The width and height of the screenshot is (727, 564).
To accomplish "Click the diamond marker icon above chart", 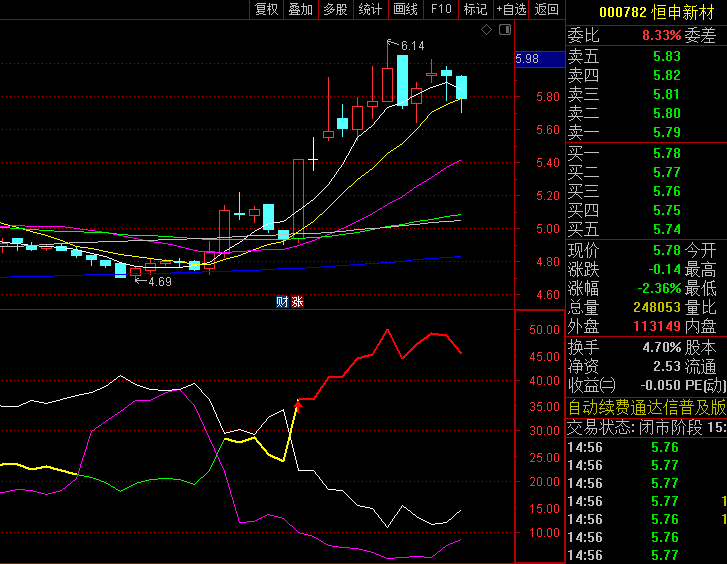I will (x=486, y=30).
